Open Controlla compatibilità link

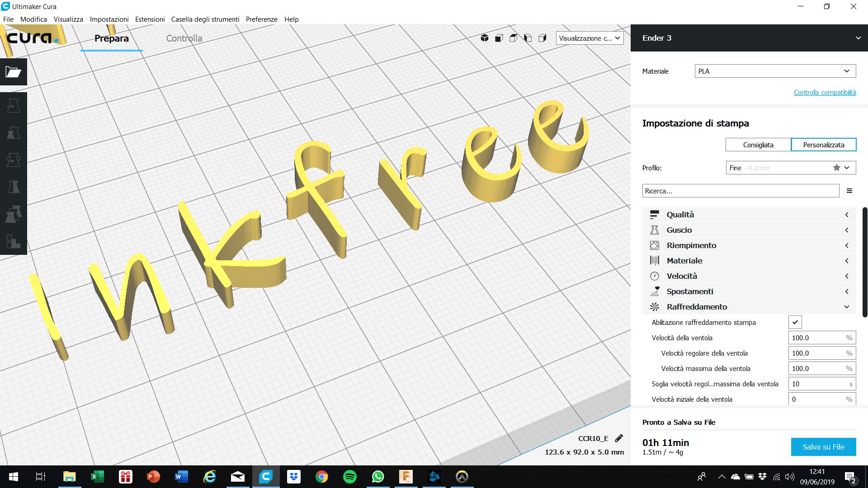coord(825,92)
